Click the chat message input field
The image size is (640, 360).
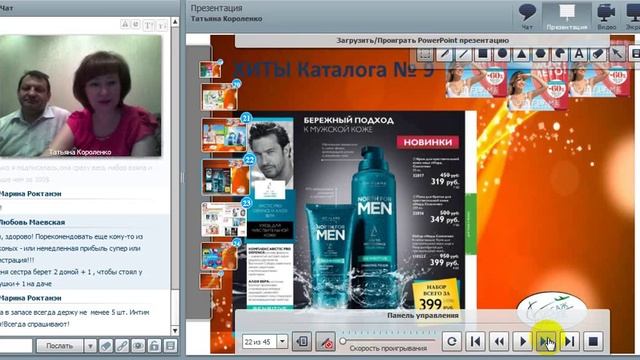(x=16, y=346)
